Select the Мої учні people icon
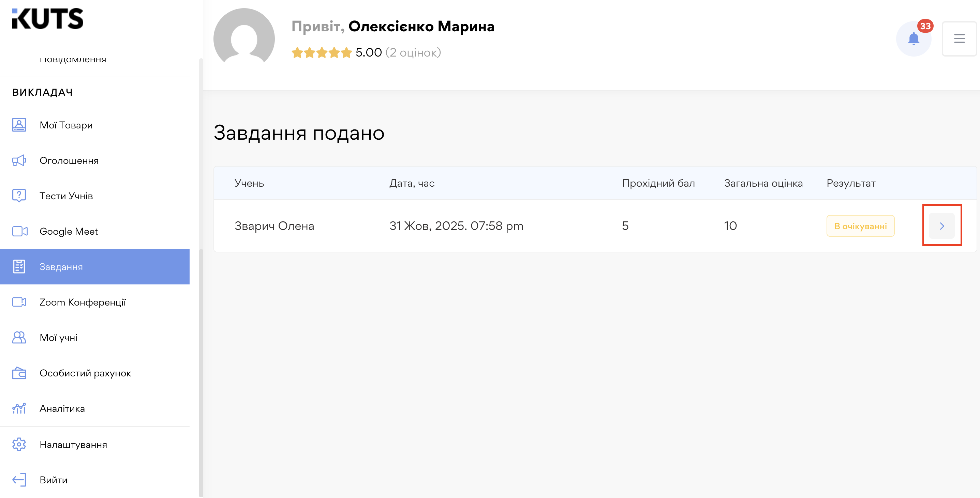The width and height of the screenshot is (980, 498). click(x=19, y=337)
